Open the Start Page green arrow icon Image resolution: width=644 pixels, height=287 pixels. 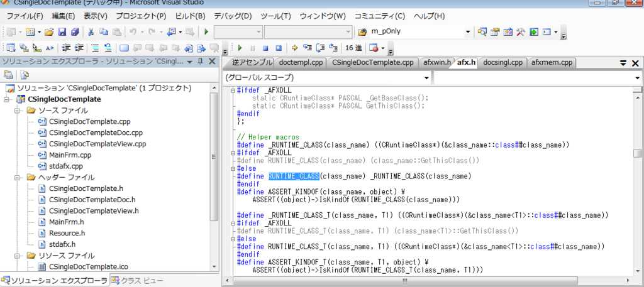pyautogui.click(x=533, y=31)
